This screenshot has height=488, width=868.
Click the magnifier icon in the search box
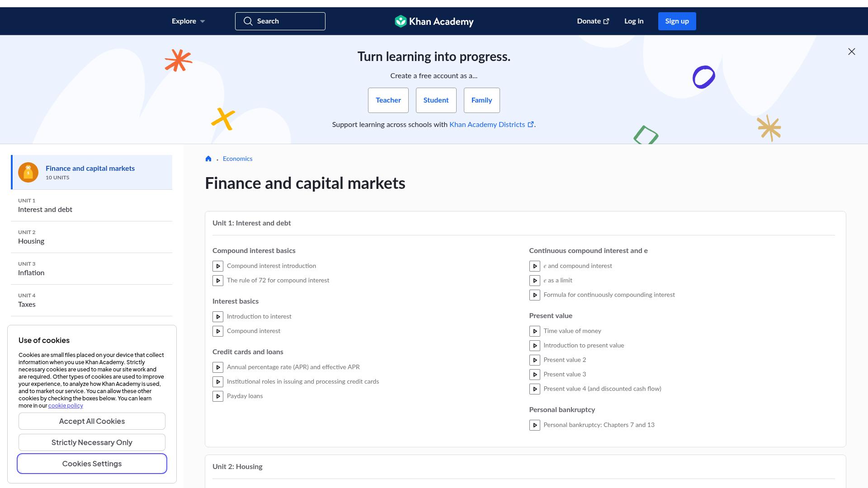pos(248,21)
